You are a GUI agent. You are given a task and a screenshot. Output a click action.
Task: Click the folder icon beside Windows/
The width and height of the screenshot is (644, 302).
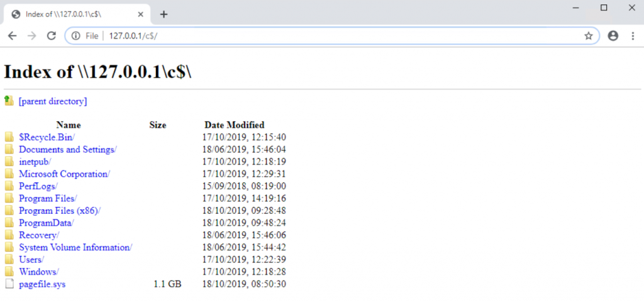(x=9, y=272)
